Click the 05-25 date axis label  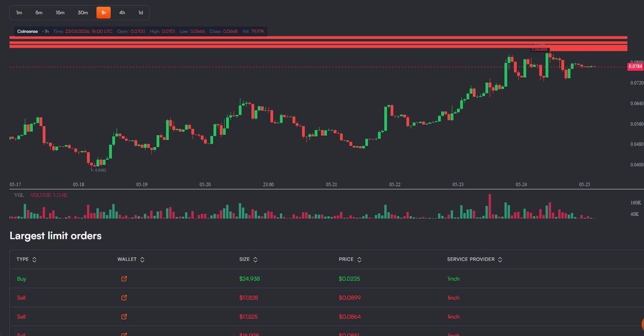pos(585,184)
